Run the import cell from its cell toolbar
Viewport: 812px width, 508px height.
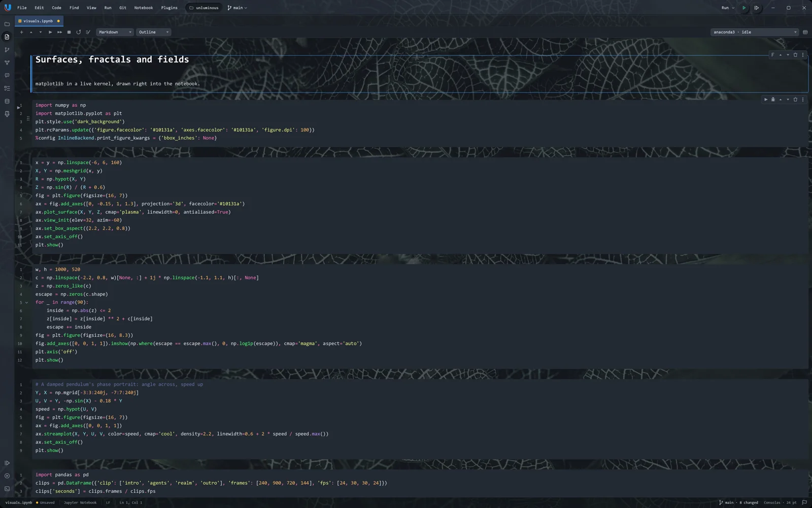(x=766, y=100)
